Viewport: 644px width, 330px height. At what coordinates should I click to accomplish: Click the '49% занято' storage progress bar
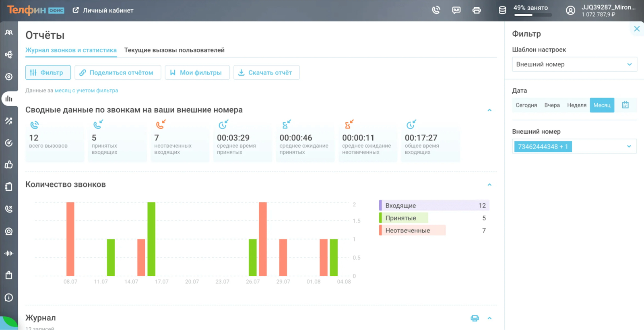click(x=533, y=15)
